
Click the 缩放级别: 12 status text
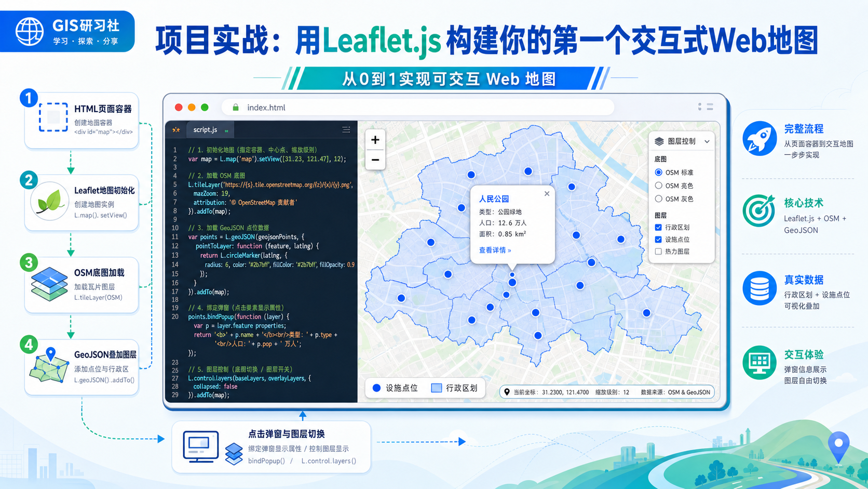[x=612, y=392]
